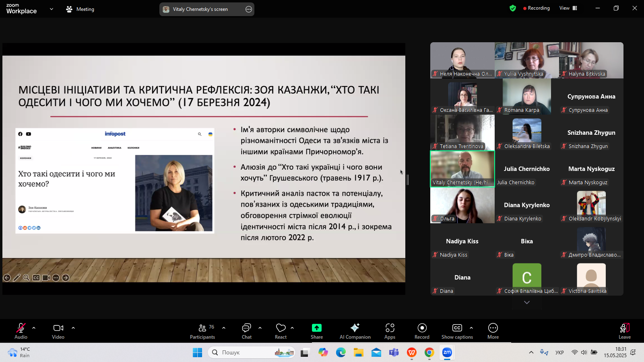
Task: Click the green Share screen icon
Action: tap(317, 328)
